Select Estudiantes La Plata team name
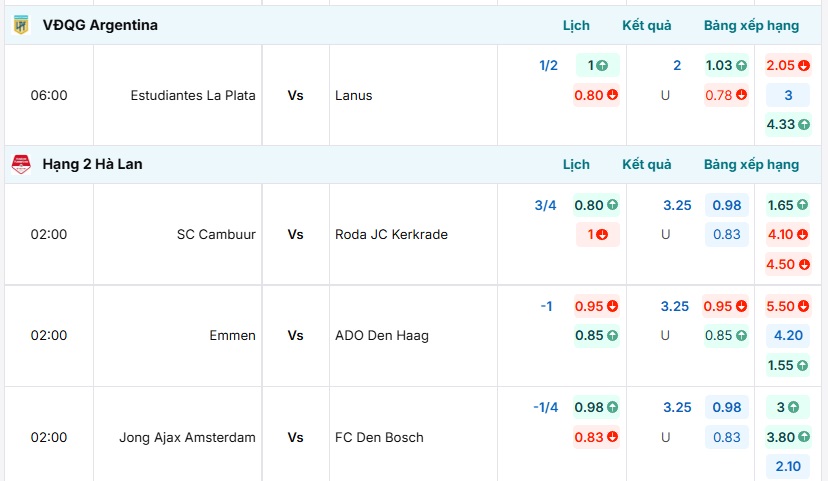 tap(193, 96)
